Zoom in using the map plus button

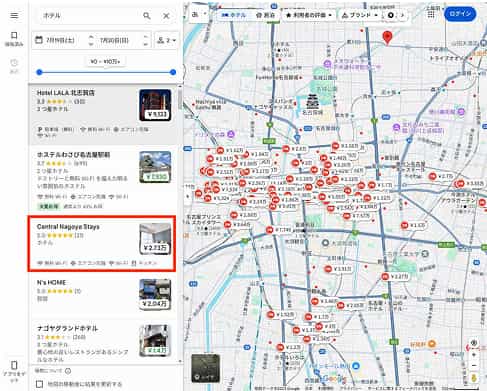[x=474, y=355]
